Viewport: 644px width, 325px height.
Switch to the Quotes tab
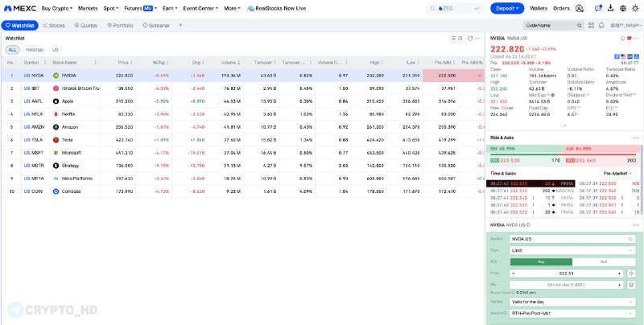click(86, 26)
